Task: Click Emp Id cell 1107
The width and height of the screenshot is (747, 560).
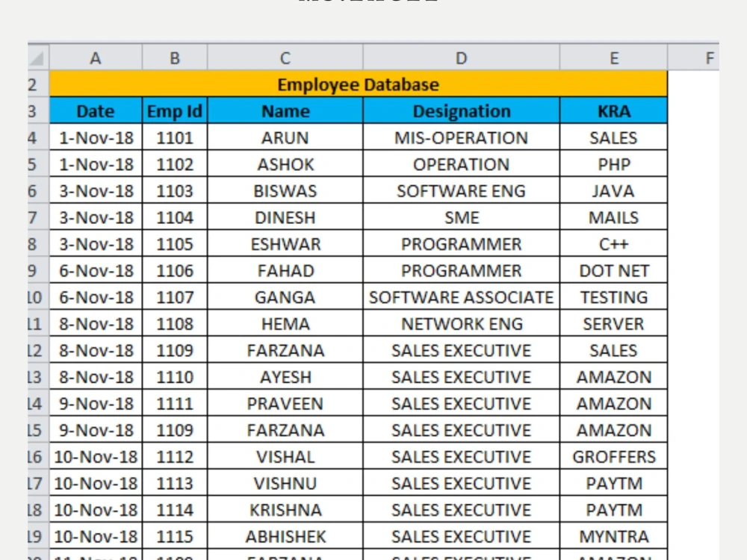Action: [x=175, y=297]
